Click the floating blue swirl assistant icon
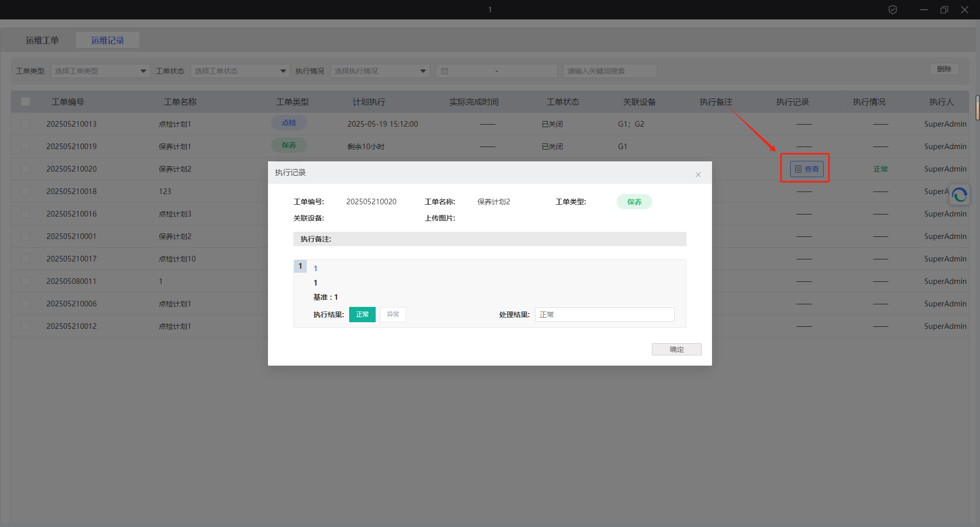This screenshot has height=527, width=980. tap(959, 195)
